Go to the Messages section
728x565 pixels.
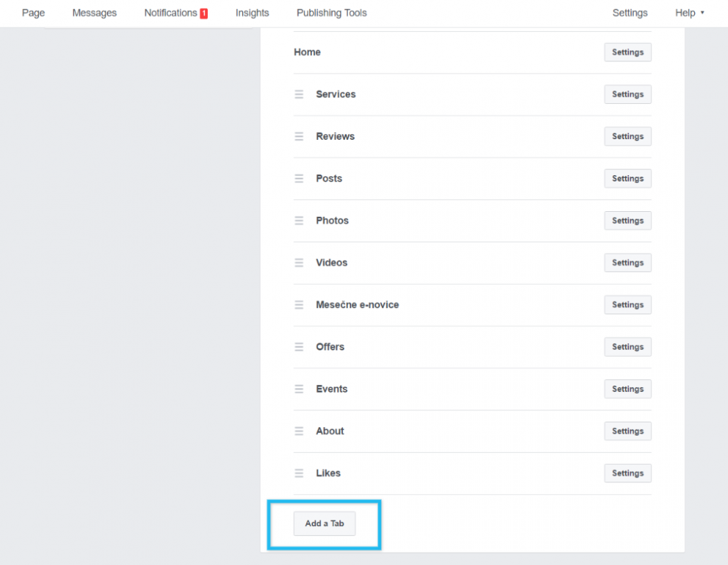click(x=94, y=13)
